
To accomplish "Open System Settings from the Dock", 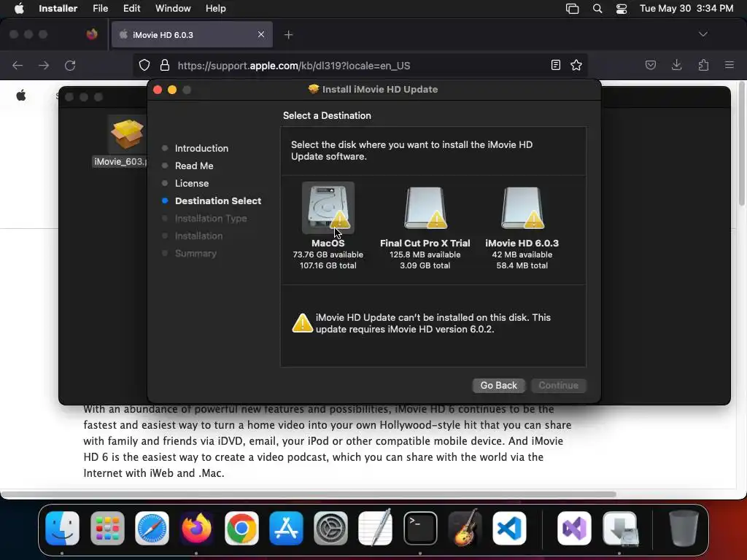I will [x=330, y=528].
